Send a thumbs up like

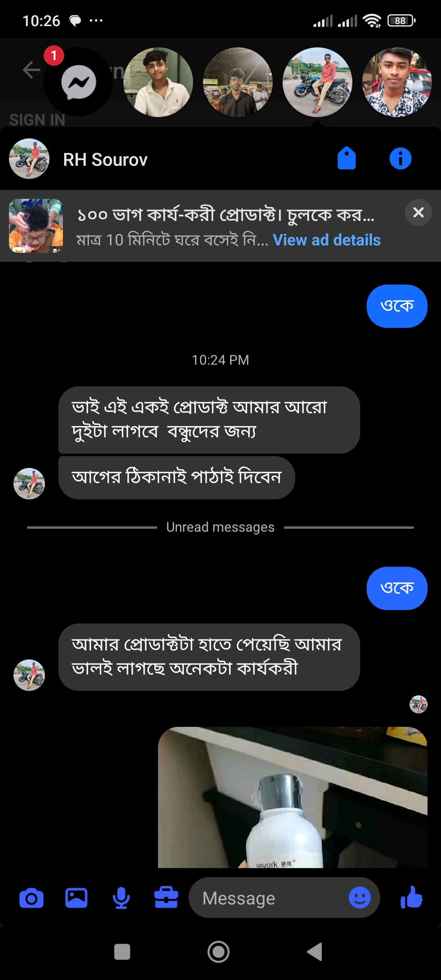(412, 898)
